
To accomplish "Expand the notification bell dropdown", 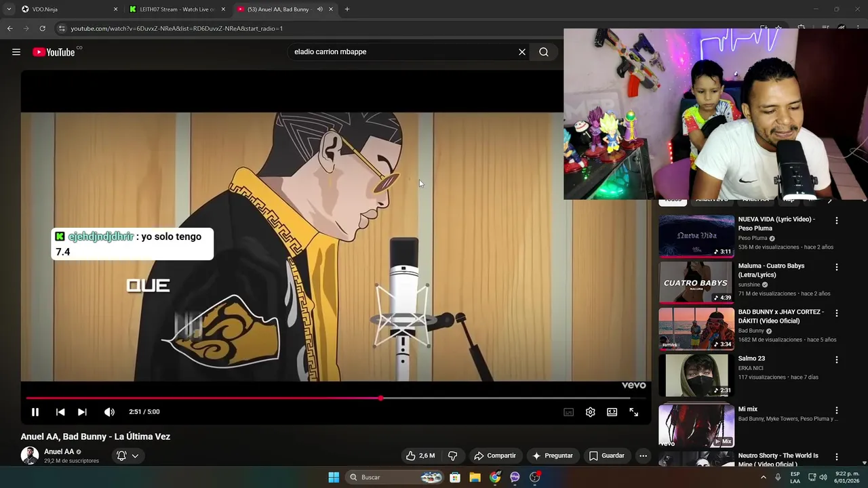I will pyautogui.click(x=127, y=456).
